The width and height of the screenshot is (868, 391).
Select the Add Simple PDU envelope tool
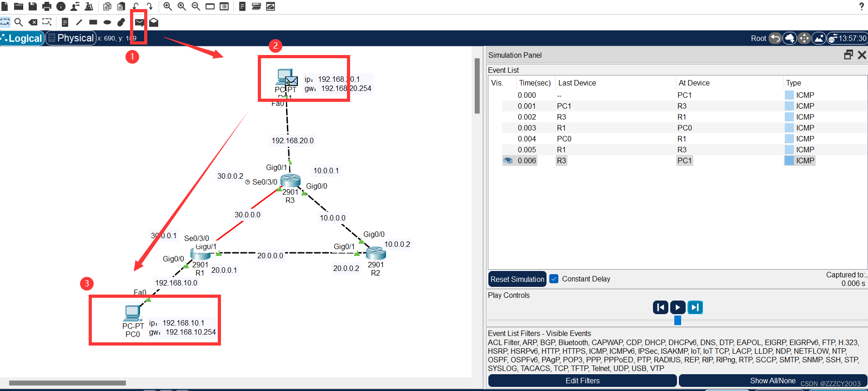click(x=139, y=22)
